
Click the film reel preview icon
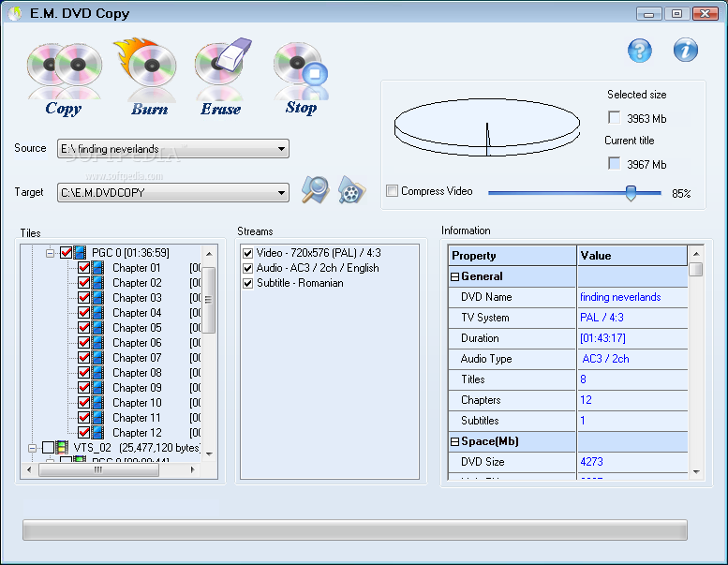pyautogui.click(x=352, y=190)
